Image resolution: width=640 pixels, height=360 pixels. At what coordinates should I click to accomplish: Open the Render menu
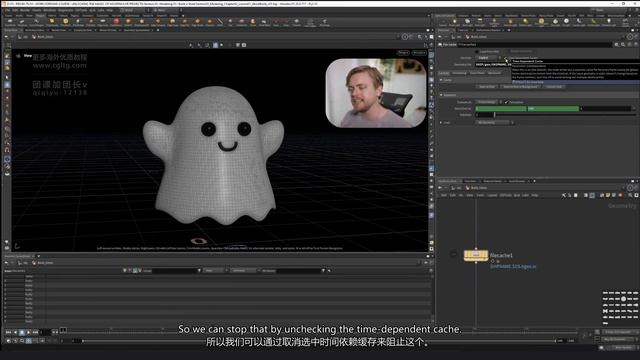(x=25, y=10)
